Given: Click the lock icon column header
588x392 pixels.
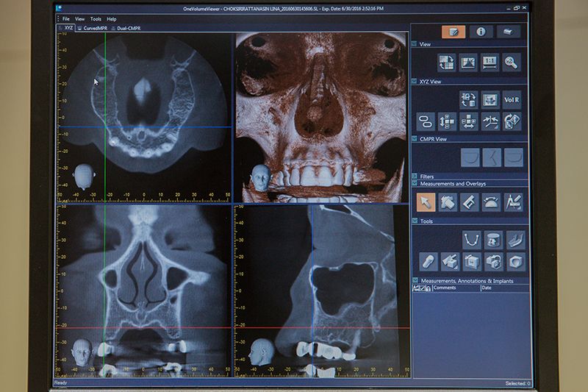Looking at the screenshot, I should click(x=428, y=288).
